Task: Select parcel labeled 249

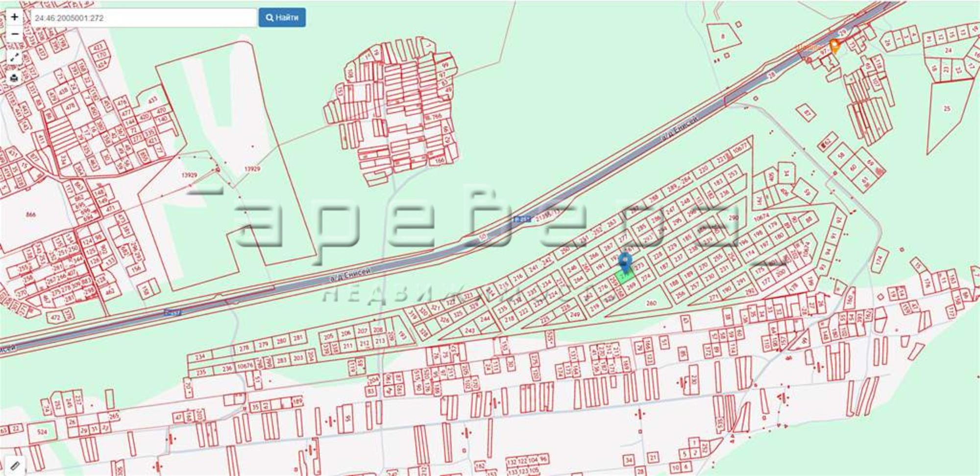Action: click(x=574, y=314)
